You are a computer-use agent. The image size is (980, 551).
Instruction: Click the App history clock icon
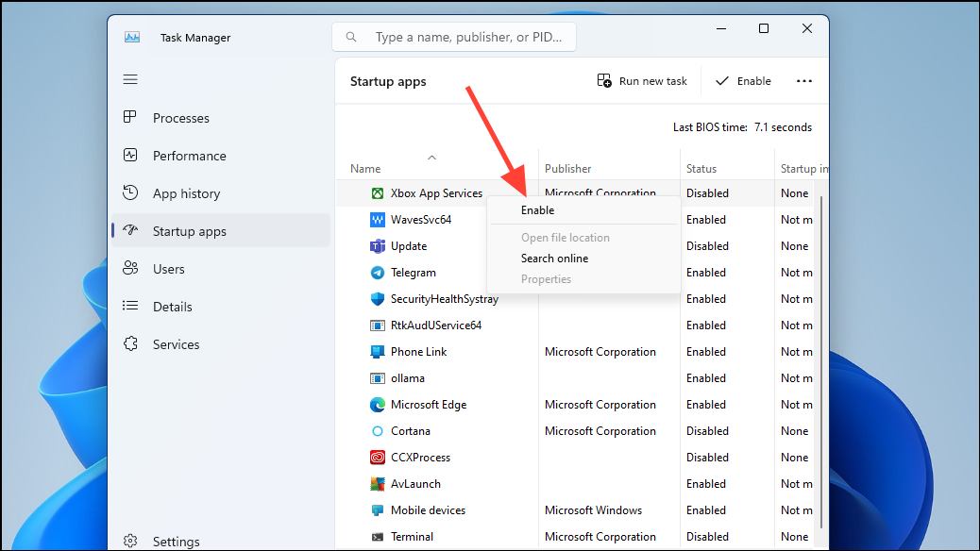(x=130, y=192)
